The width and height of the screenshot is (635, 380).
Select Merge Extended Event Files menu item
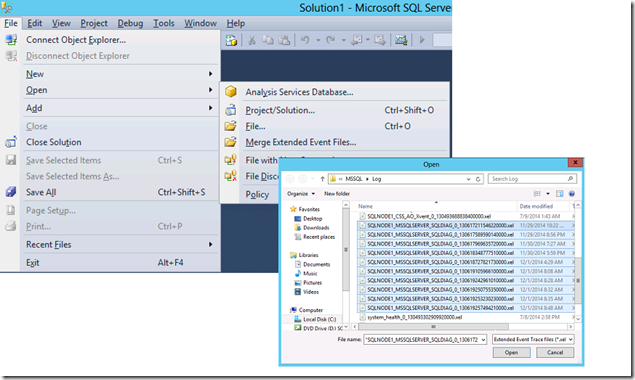[x=335, y=142]
